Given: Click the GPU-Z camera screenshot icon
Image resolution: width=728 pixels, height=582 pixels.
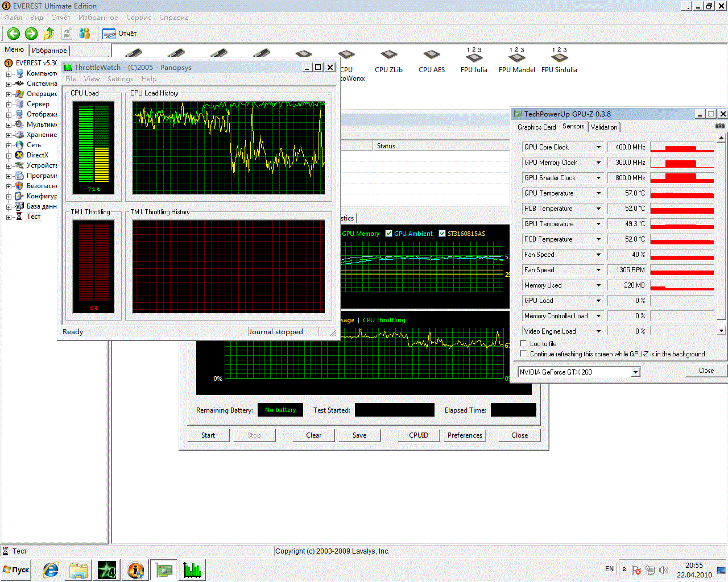Looking at the screenshot, I should tap(720, 126).
